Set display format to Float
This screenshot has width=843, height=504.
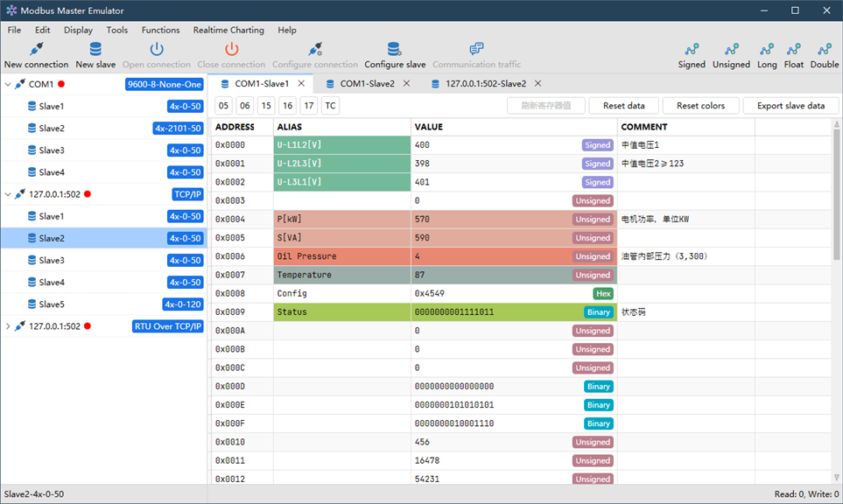point(793,56)
